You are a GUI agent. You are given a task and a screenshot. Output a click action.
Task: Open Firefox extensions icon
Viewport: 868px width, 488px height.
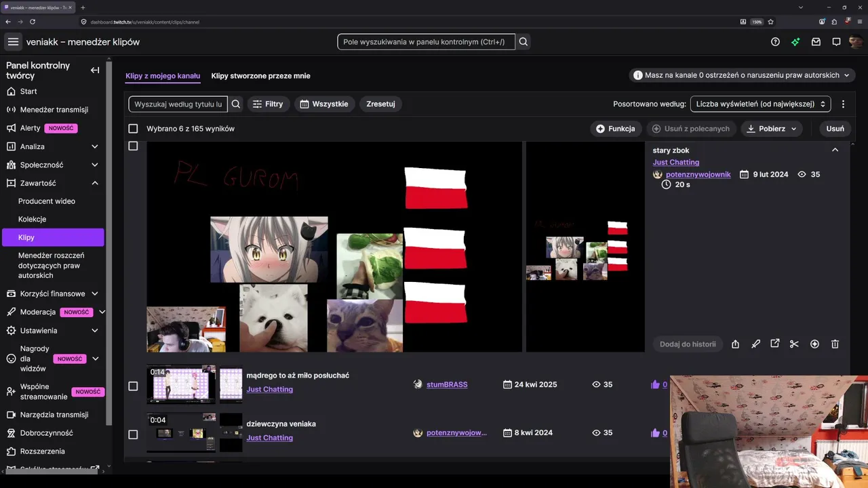835,22
